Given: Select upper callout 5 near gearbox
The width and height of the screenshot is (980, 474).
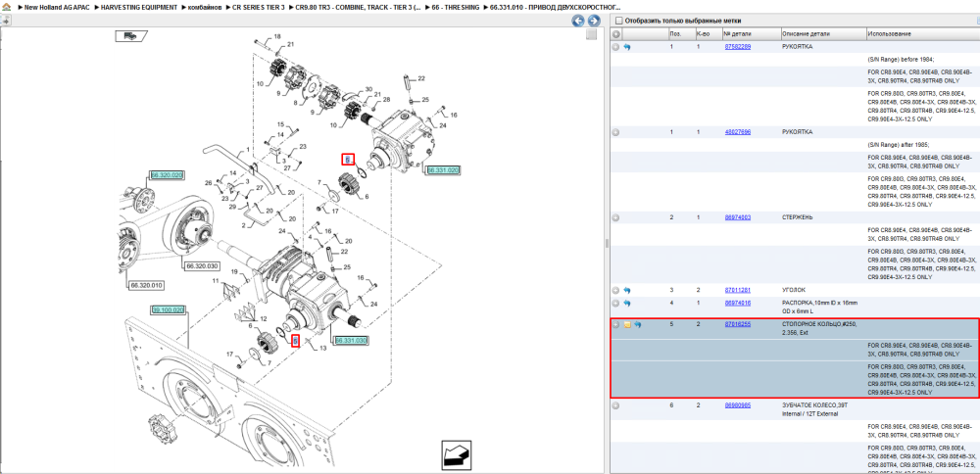Looking at the screenshot, I should point(348,160).
